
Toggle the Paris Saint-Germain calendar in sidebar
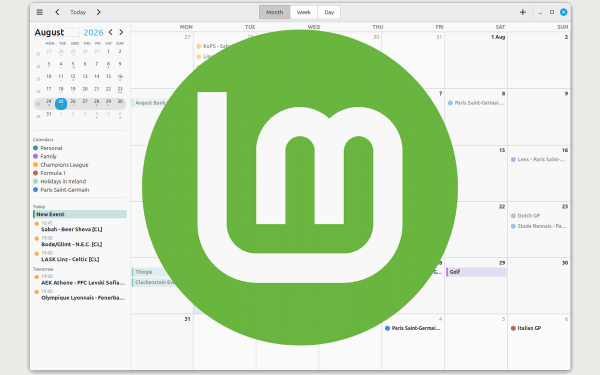(61, 190)
